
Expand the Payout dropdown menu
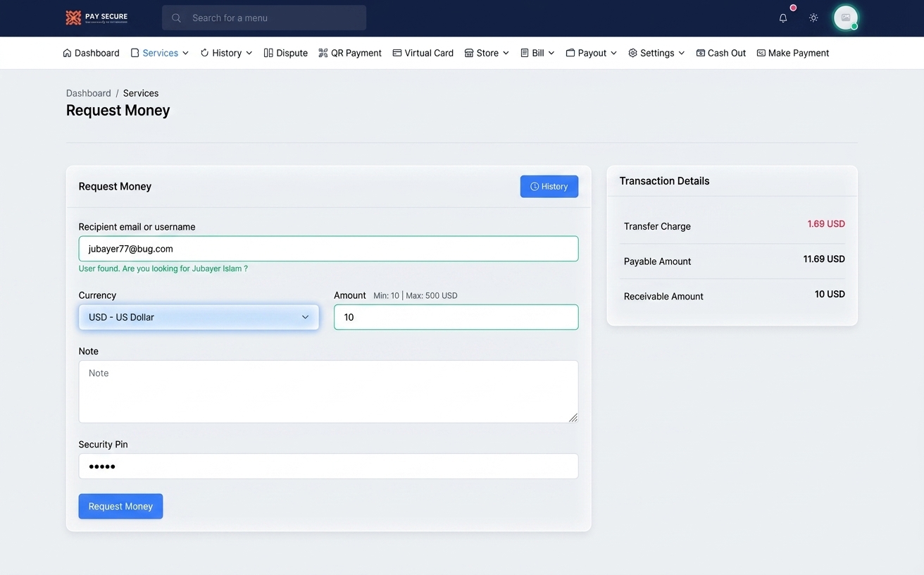[592, 53]
